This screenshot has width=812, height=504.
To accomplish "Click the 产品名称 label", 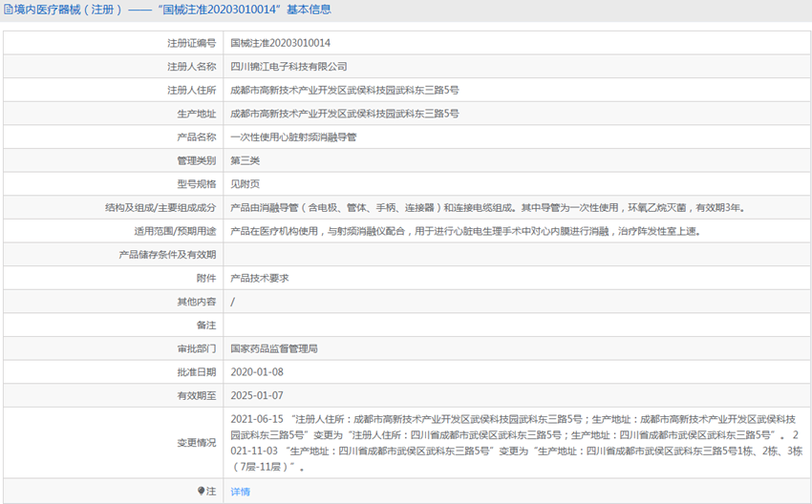I will click(196, 137).
